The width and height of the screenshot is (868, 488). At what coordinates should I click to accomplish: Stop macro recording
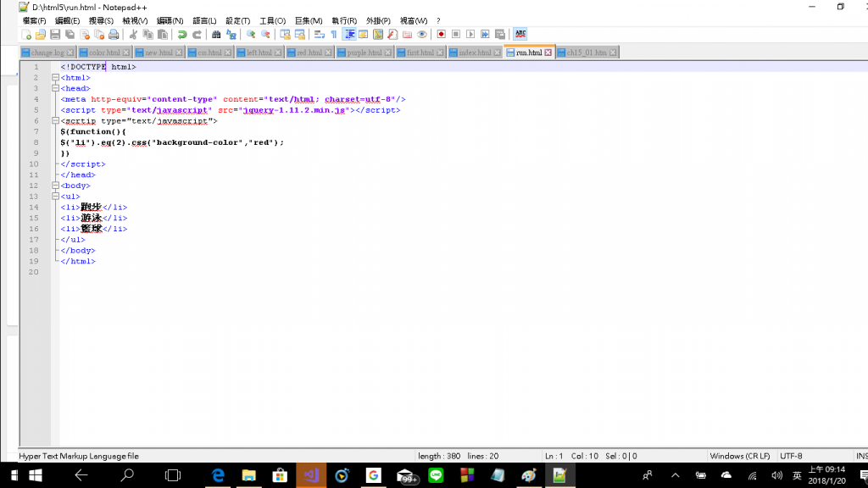pos(455,34)
